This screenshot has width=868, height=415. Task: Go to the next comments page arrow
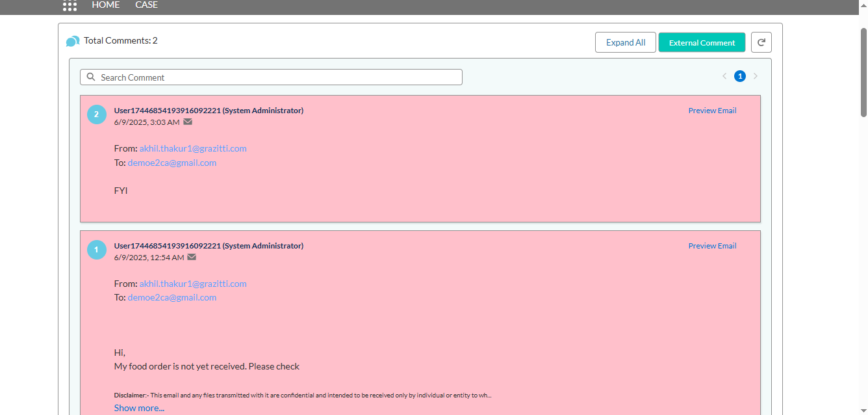(755, 76)
